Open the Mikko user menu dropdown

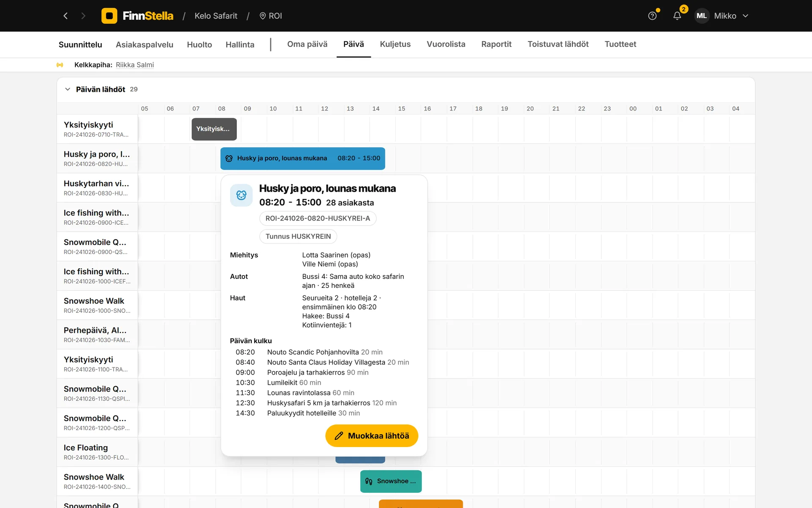[745, 16]
